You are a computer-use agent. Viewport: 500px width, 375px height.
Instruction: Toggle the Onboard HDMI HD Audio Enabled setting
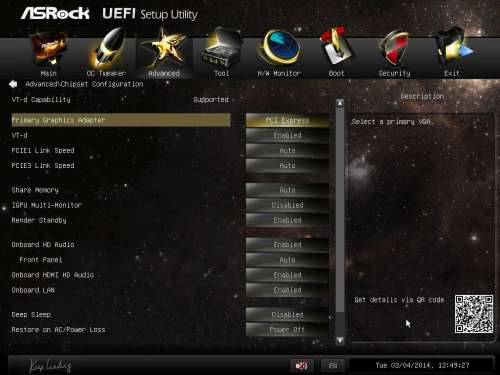click(x=287, y=275)
